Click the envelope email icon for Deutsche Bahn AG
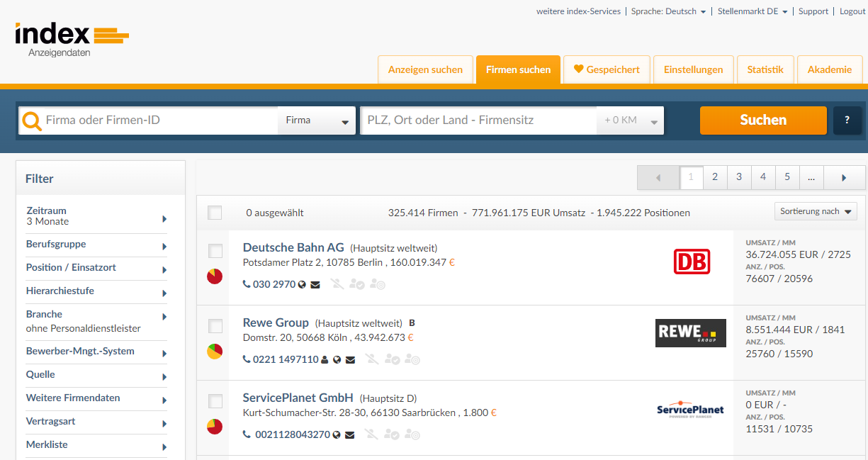The image size is (868, 460). click(x=315, y=285)
